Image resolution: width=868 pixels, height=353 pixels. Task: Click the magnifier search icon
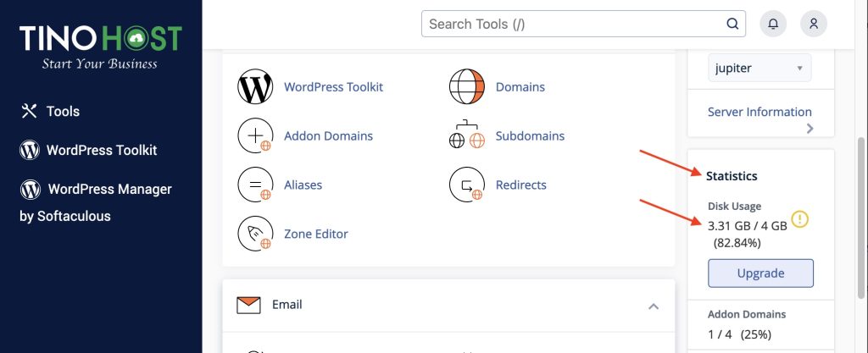(732, 25)
